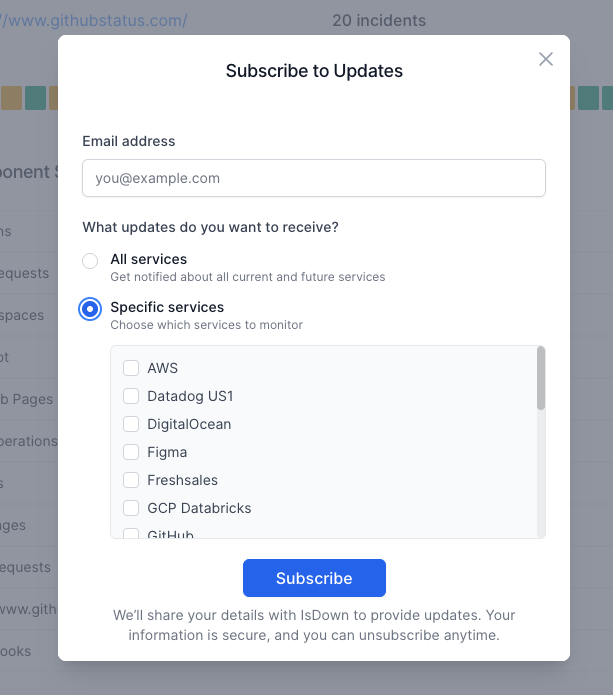Close the Subscribe to Updates dialog

546,59
